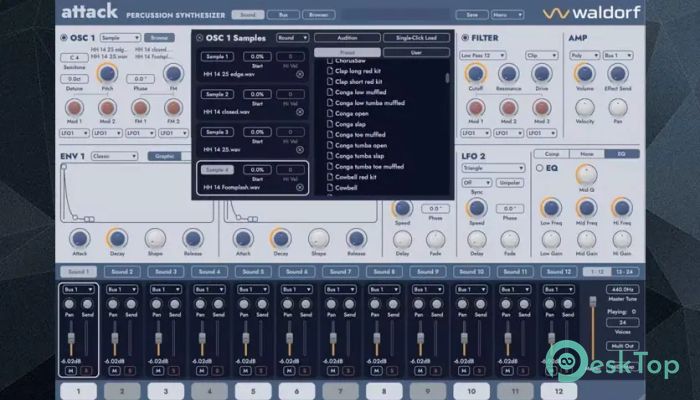Toggle the Audition button
700x400 pixels.
347,38
